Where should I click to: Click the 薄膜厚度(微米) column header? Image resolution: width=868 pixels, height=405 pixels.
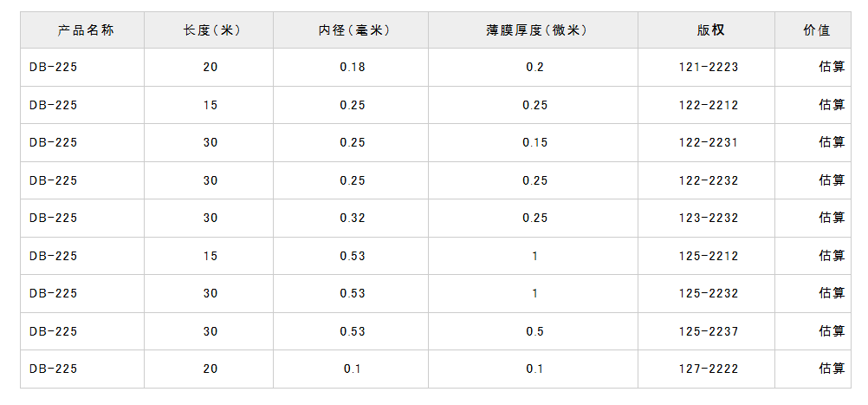535,30
